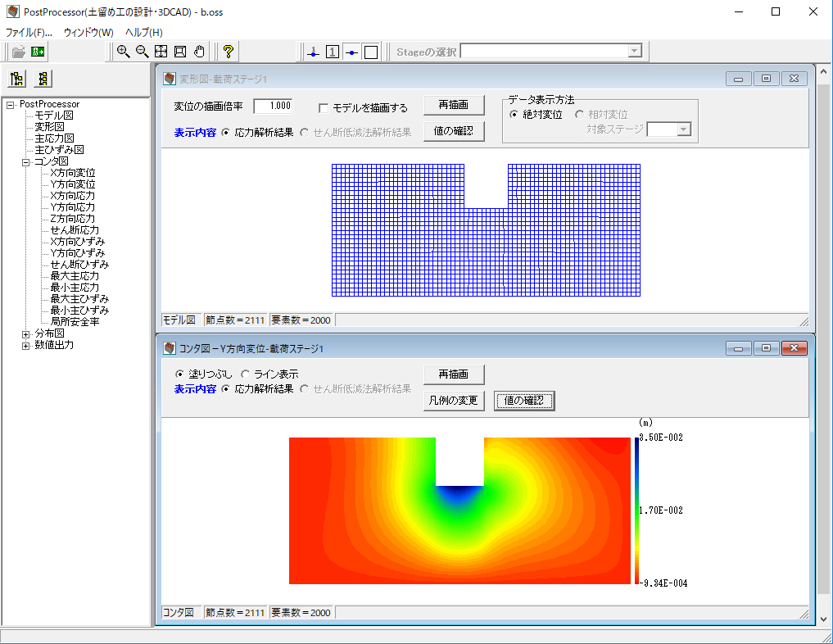This screenshot has width=833, height=644.
Task: Open the ウィンドウ(W) menu
Action: tap(88, 33)
